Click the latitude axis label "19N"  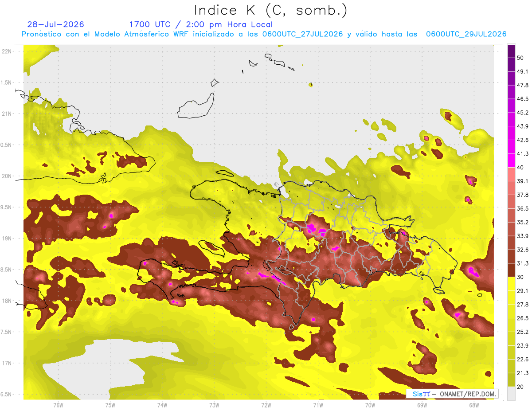click(8, 239)
